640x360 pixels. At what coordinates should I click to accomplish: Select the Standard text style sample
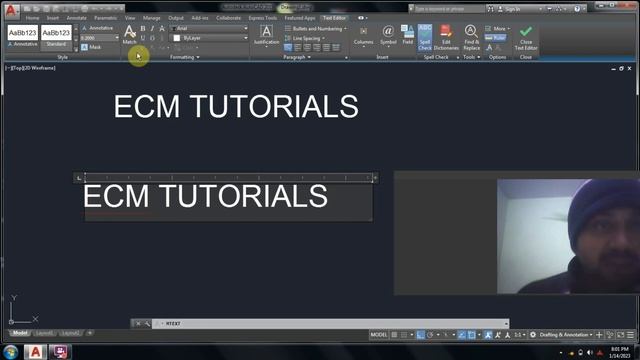point(56,37)
